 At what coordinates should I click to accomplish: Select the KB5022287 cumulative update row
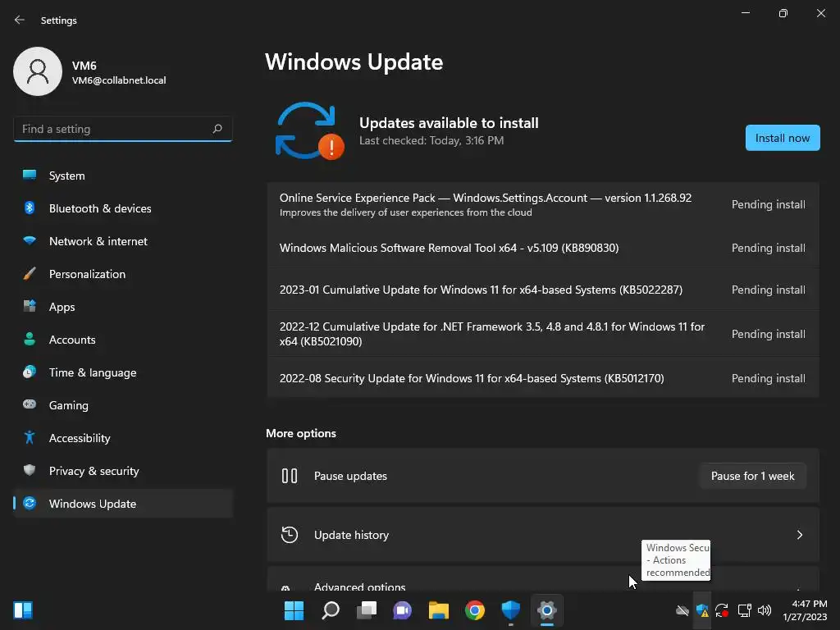tap(543, 290)
